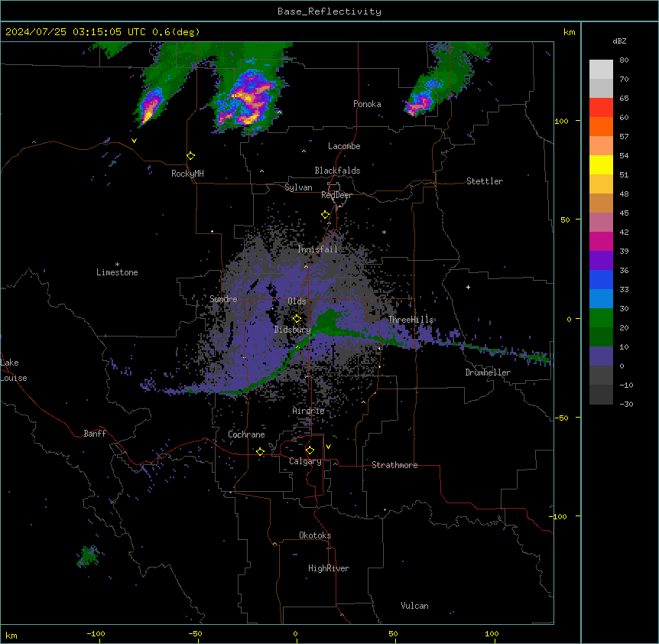
Task: Click the Blackfalds label
Action: (x=337, y=171)
